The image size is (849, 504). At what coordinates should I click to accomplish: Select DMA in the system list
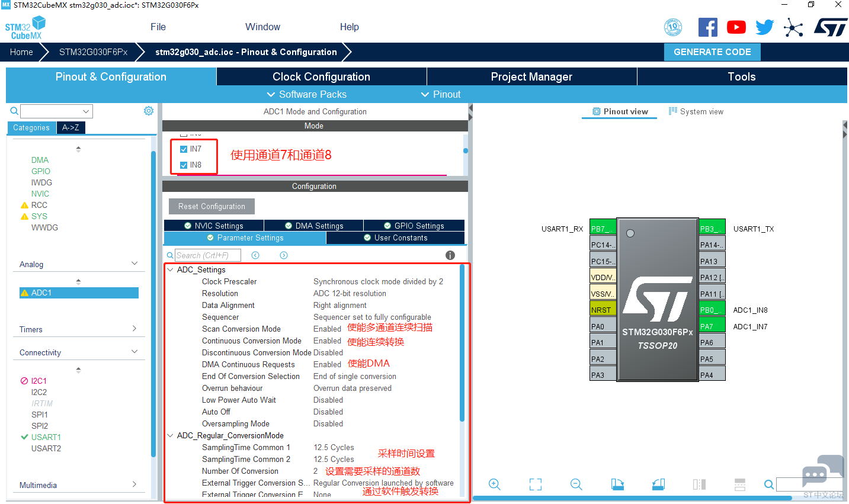pyautogui.click(x=40, y=160)
